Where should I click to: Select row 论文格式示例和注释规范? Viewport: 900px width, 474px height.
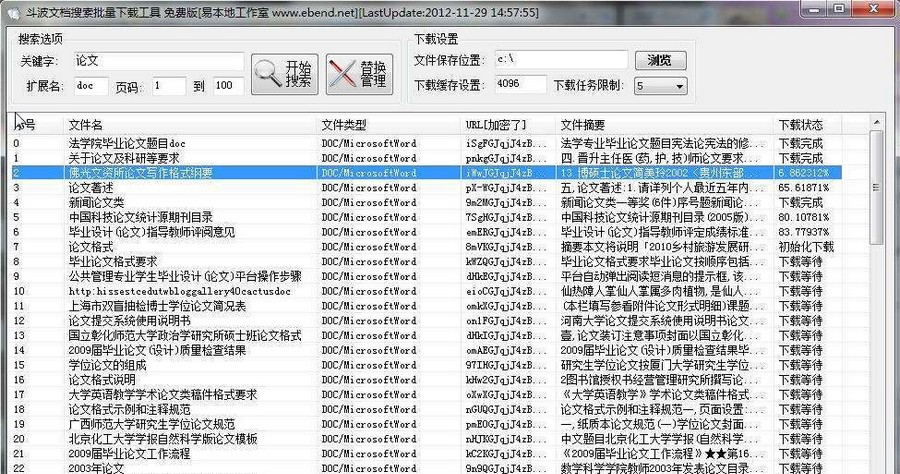pos(426,409)
